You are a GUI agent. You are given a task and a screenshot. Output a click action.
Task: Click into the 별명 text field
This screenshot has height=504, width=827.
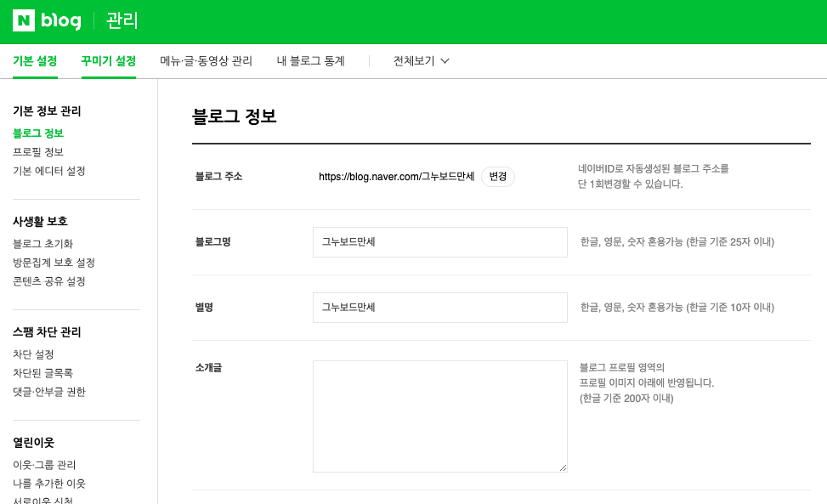(x=440, y=308)
